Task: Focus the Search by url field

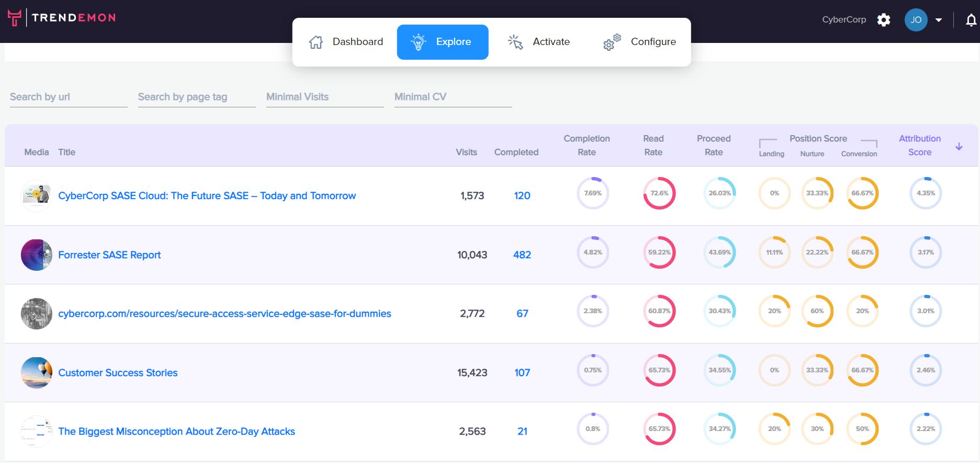Action: pyautogui.click(x=69, y=97)
